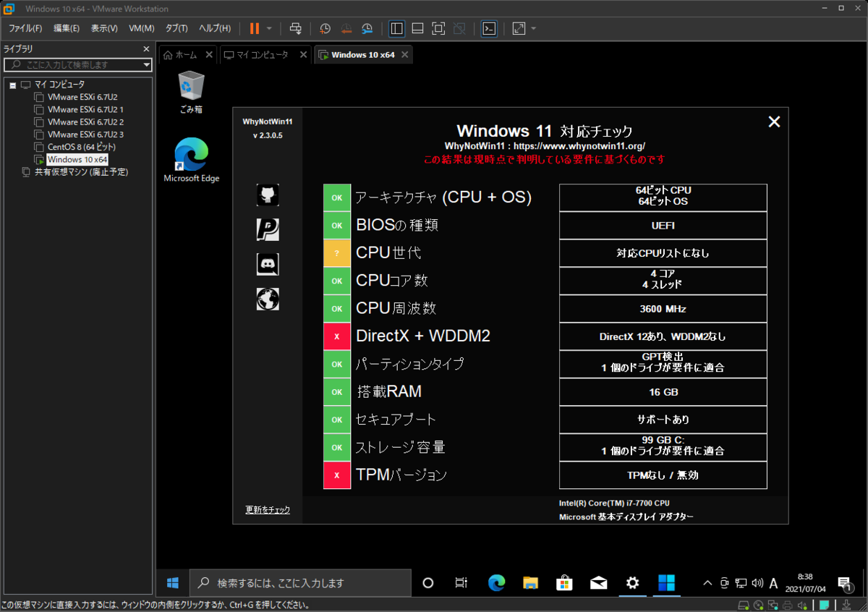Open Microsoft Edge desktop shortcut
The width and height of the screenshot is (868, 612).
192,161
